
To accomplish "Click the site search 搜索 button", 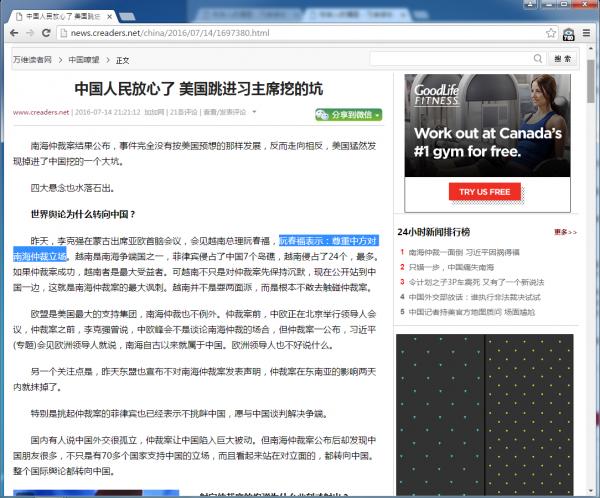I will tap(562, 59).
